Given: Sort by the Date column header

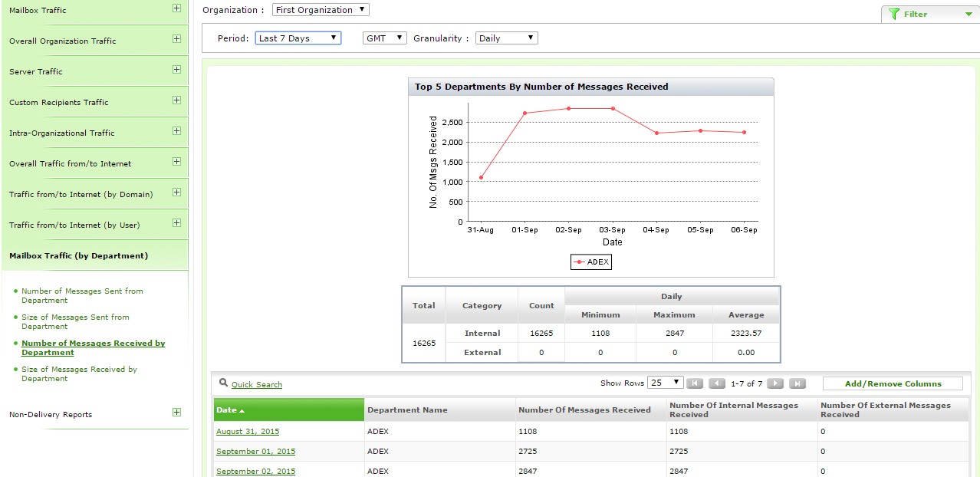Looking at the screenshot, I should coord(227,410).
